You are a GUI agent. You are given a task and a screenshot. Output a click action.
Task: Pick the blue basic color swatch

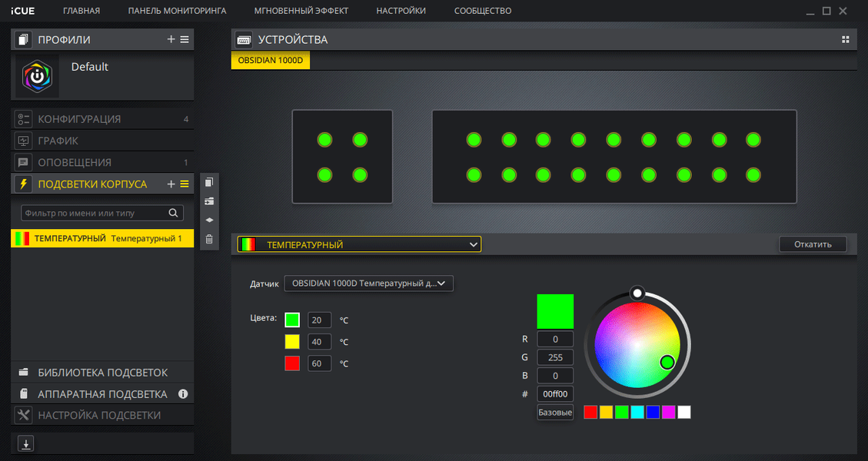pyautogui.click(x=653, y=413)
